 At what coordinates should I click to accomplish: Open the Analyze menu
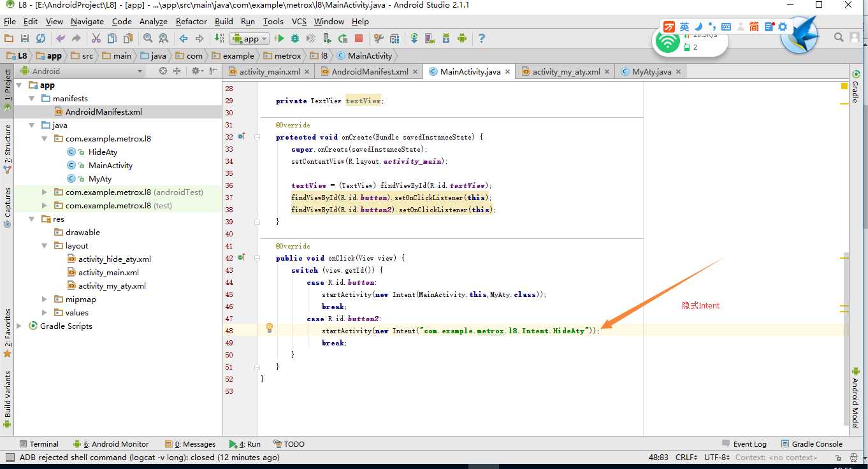click(x=153, y=21)
